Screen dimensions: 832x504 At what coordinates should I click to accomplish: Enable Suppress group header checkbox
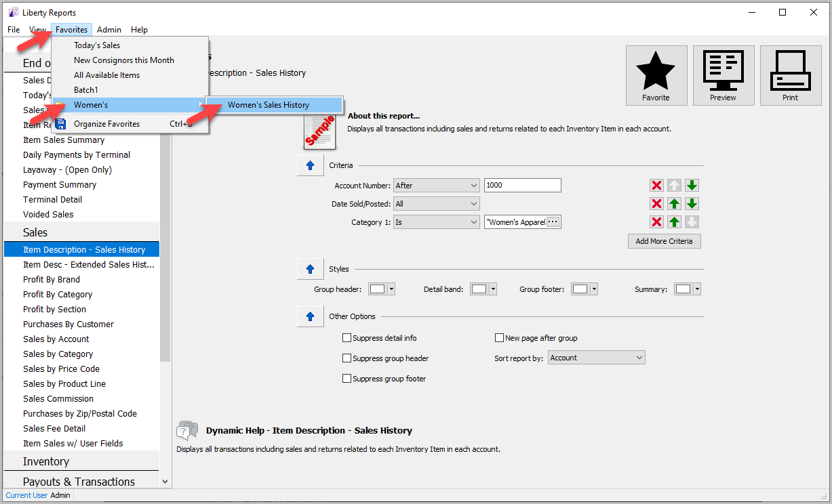(x=347, y=358)
